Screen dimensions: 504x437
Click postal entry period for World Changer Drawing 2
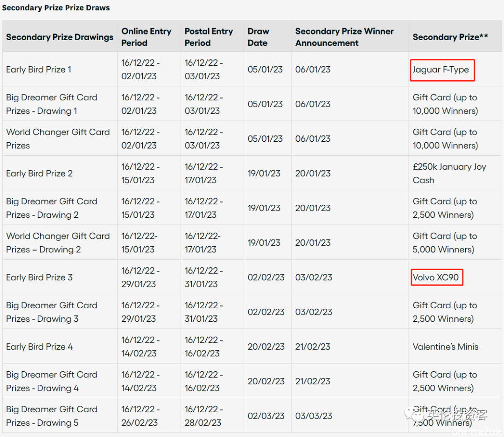click(203, 243)
